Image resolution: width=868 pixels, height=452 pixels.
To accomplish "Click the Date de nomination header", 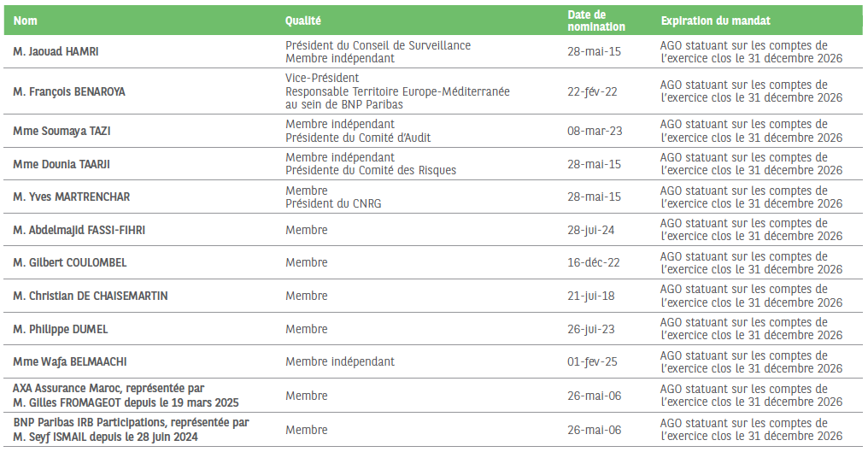I will [595, 21].
